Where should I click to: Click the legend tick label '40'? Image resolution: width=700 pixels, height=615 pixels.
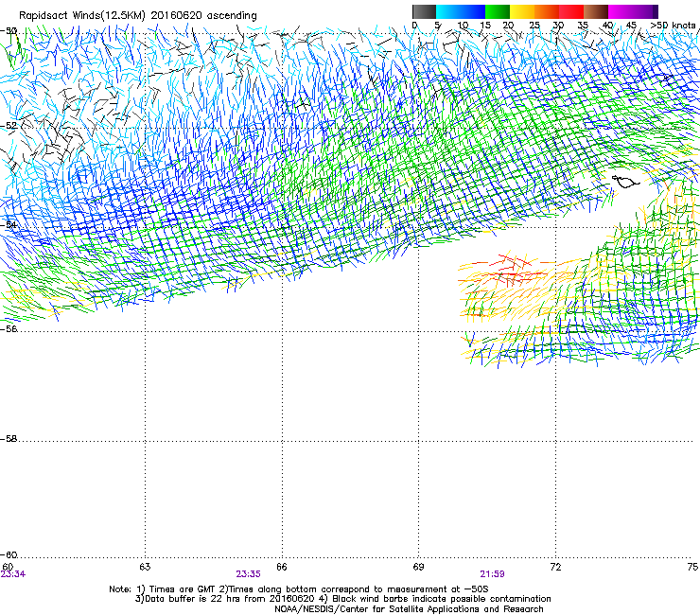[x=607, y=26]
